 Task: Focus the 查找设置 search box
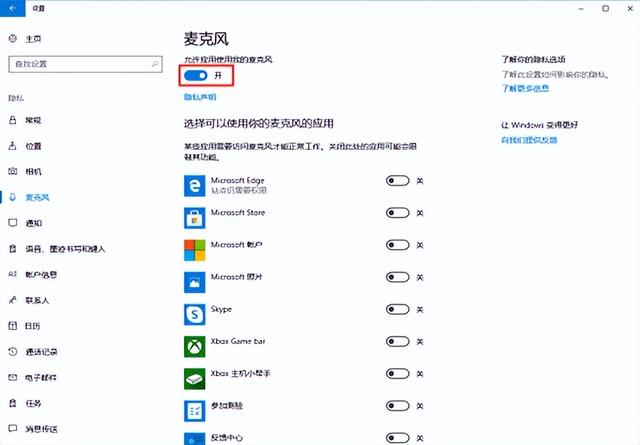85,64
